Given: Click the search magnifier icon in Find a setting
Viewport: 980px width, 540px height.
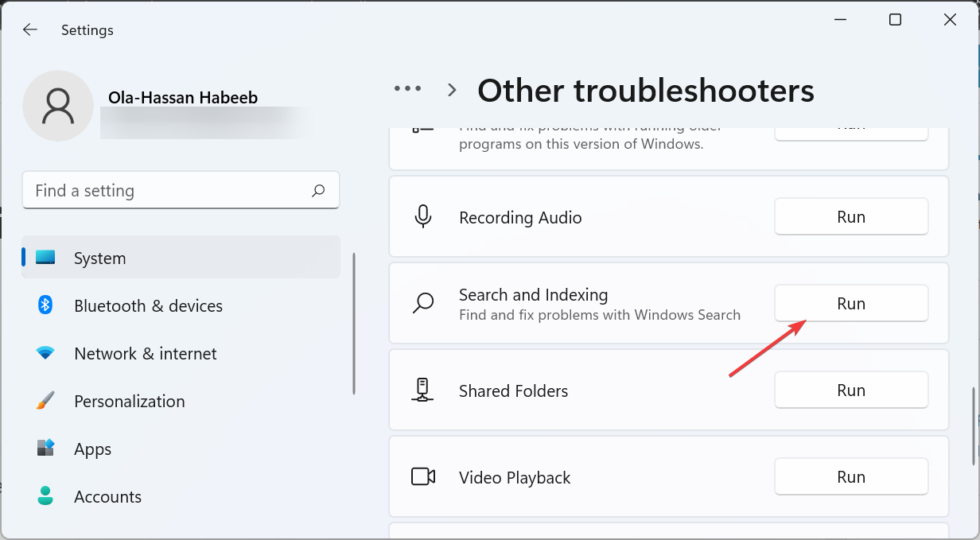Looking at the screenshot, I should pyautogui.click(x=318, y=191).
